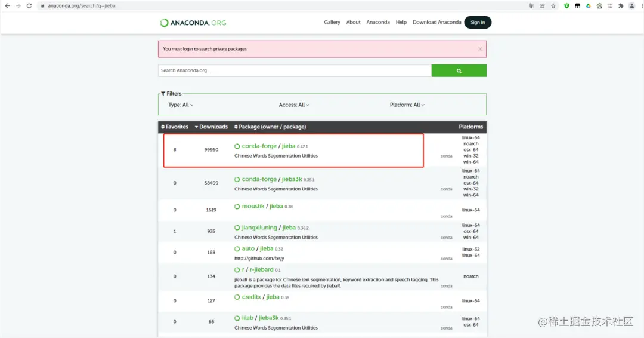This screenshot has width=644, height=338.
Task: Click the Sign In button
Action: click(478, 22)
